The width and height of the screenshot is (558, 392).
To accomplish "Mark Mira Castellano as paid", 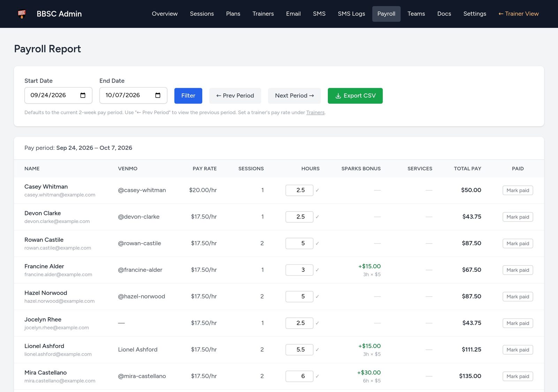I will pyautogui.click(x=518, y=376).
